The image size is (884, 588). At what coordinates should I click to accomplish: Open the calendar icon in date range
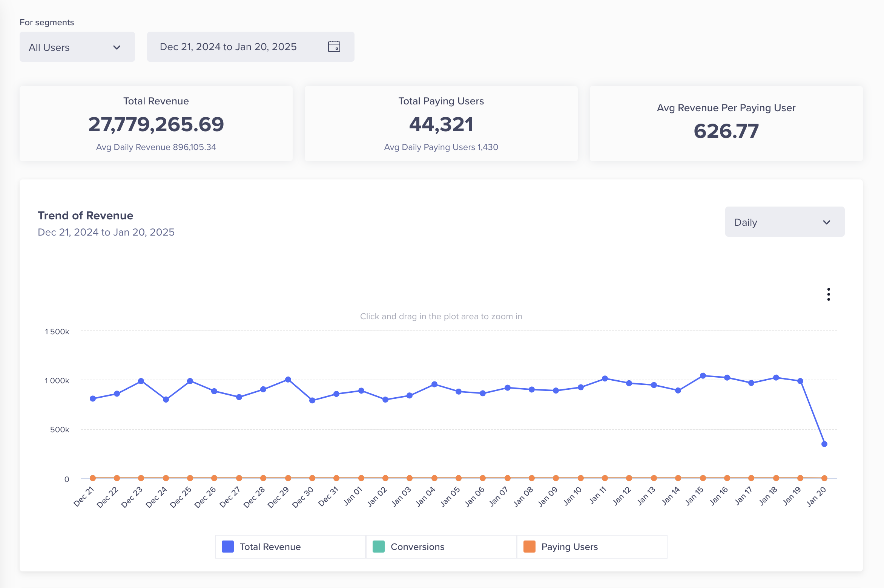click(334, 46)
